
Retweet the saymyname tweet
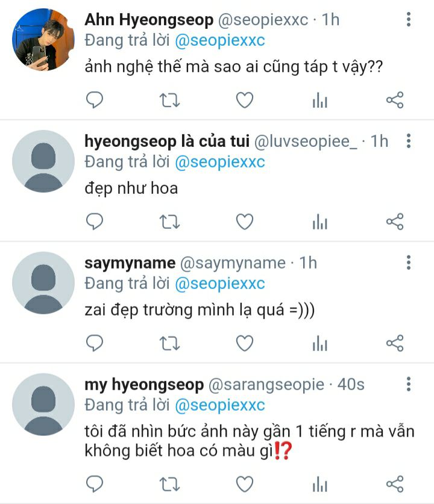pos(169,343)
